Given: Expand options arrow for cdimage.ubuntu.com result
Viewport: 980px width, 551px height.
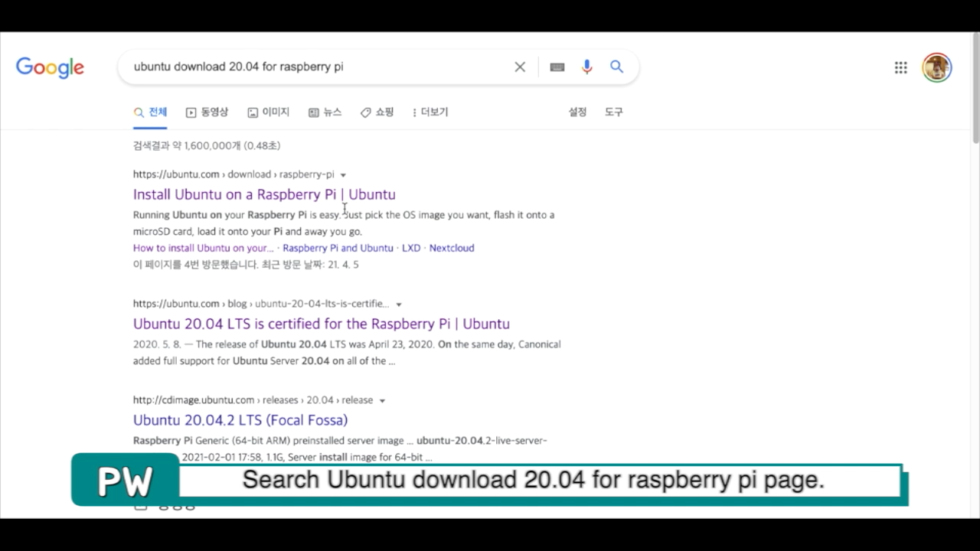Looking at the screenshot, I should tap(382, 401).
